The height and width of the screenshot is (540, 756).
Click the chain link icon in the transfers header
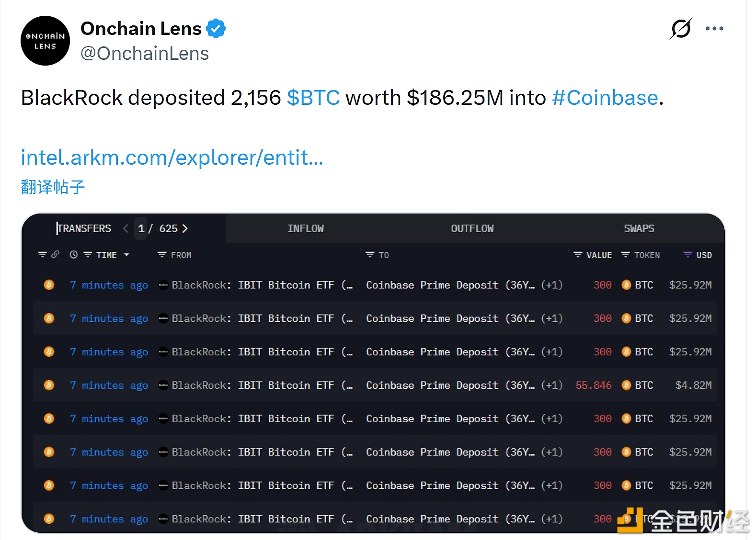(56, 255)
